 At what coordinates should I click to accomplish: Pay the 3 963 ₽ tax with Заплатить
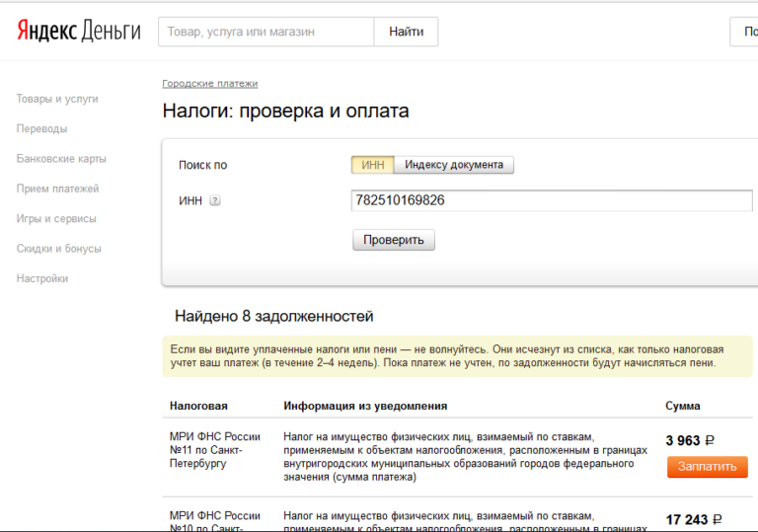point(708,467)
